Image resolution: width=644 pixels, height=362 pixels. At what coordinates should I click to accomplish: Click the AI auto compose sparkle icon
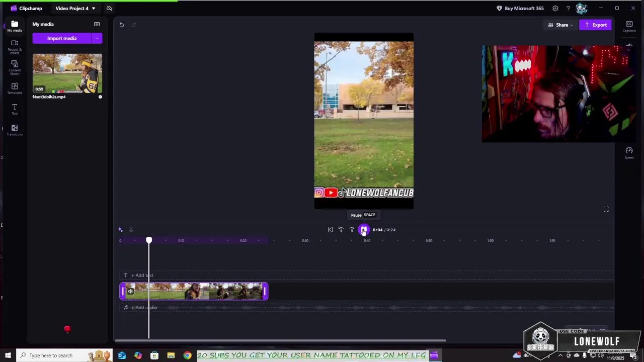120,230
